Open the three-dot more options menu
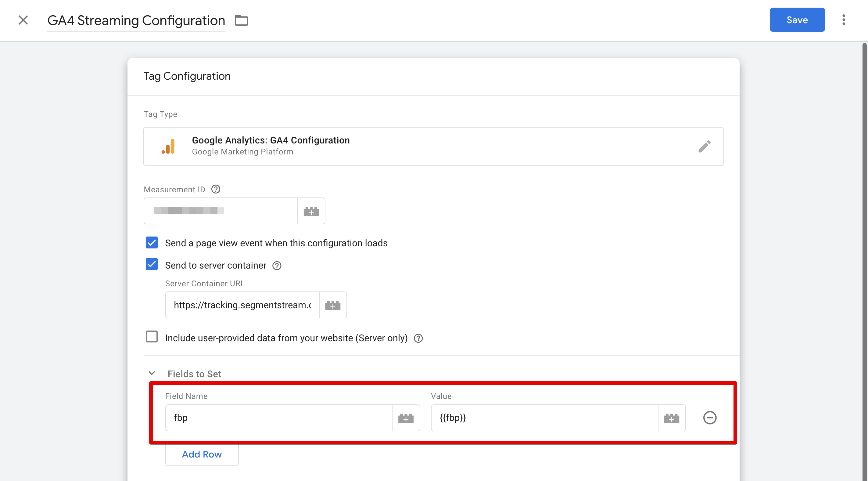This screenshot has height=481, width=868. tap(844, 20)
